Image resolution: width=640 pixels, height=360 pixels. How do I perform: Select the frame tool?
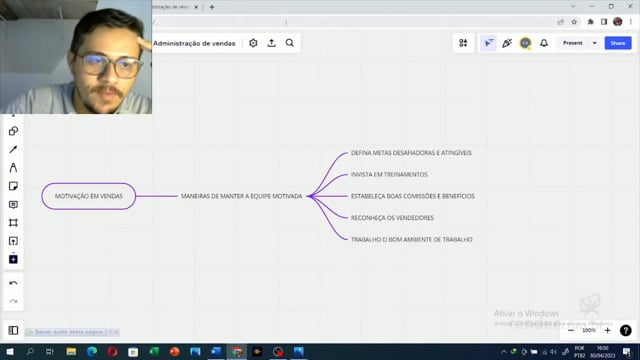pos(13,223)
